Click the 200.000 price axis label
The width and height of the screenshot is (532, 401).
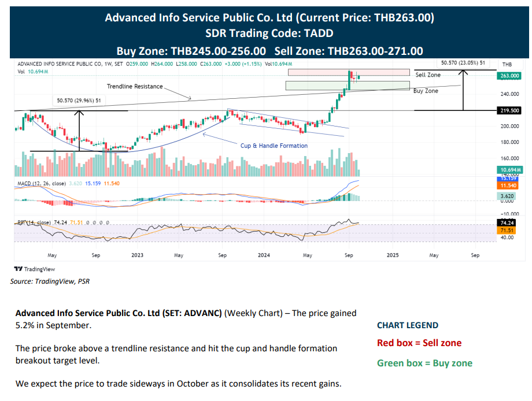click(x=509, y=126)
